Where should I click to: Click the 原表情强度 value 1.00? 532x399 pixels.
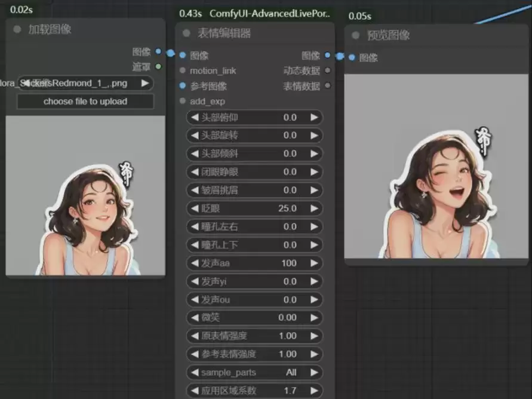coord(288,336)
